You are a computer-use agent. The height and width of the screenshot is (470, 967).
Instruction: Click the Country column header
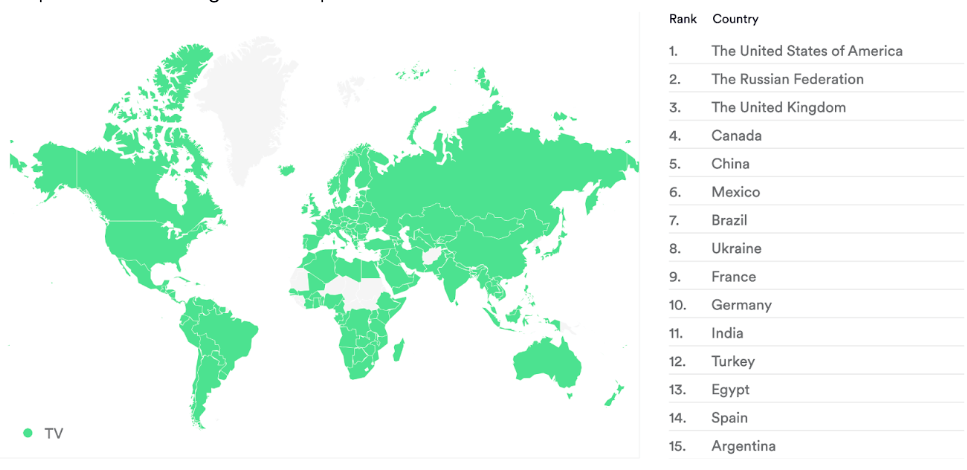[735, 19]
